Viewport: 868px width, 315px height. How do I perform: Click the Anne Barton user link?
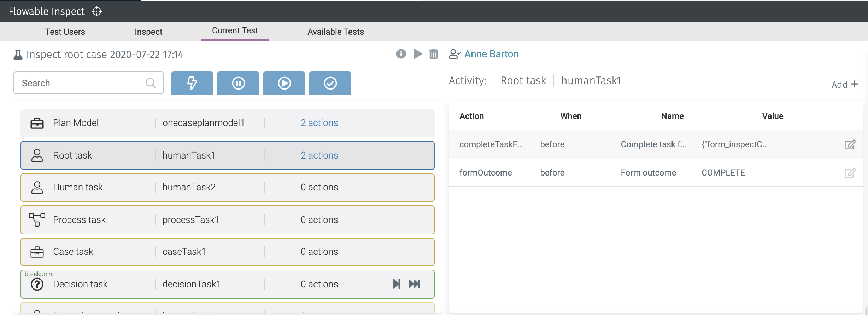(491, 54)
